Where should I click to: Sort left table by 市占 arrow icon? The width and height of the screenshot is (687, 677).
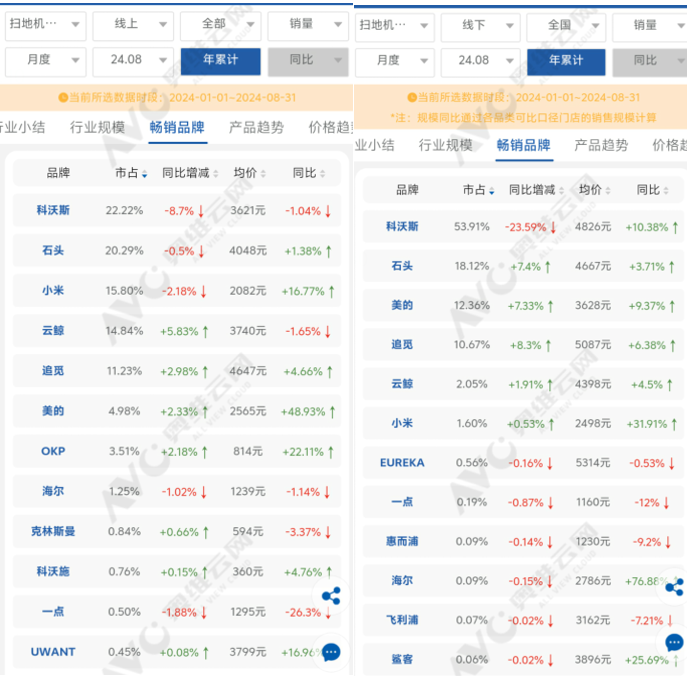click(145, 174)
